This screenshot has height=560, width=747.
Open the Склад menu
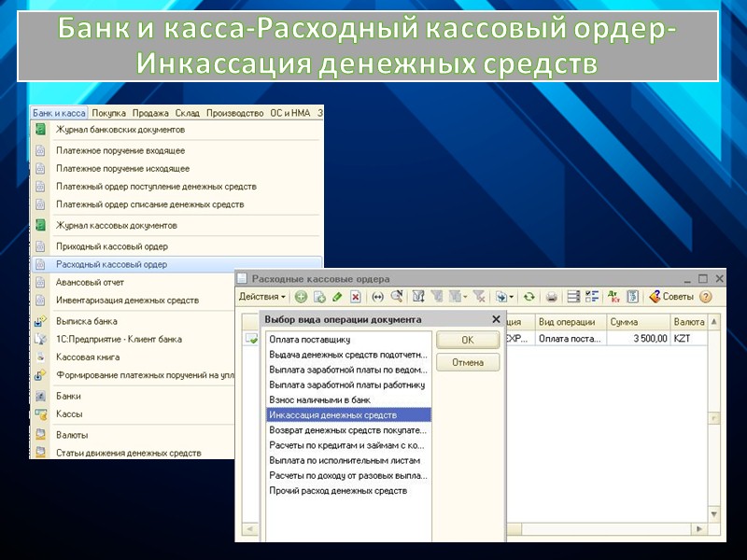click(188, 113)
